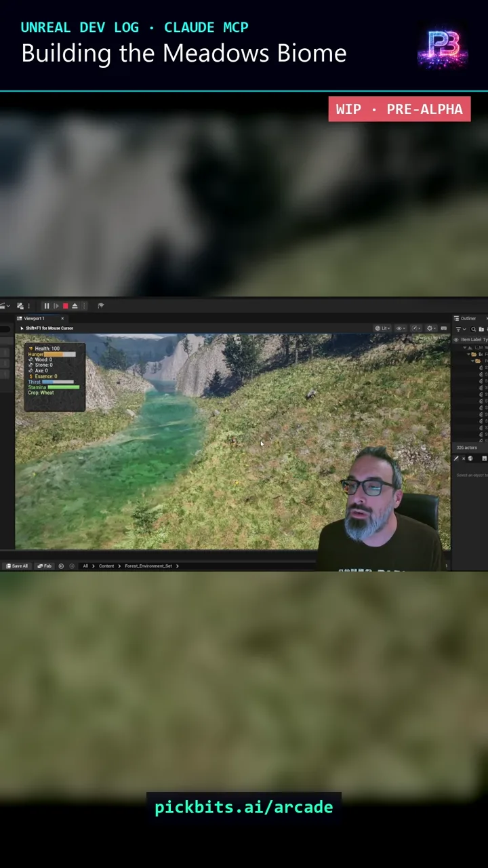Select the Forest_Environment_Set breadcrumb
Viewport: 488px width, 868px height.
point(148,566)
